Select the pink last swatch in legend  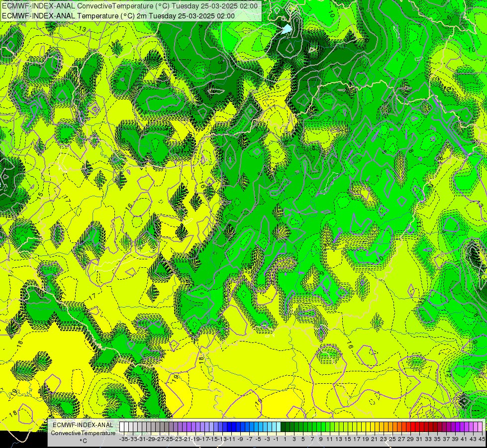click(x=480, y=427)
